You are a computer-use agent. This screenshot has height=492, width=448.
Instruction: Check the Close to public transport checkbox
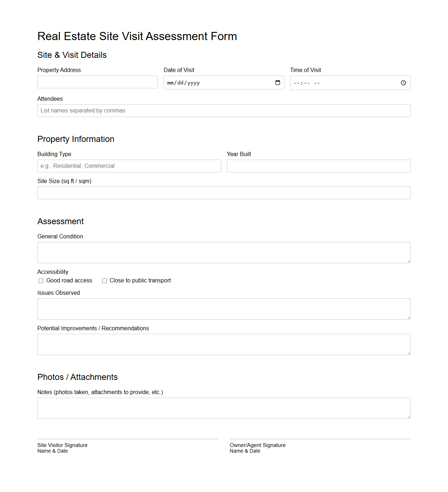[x=104, y=281]
